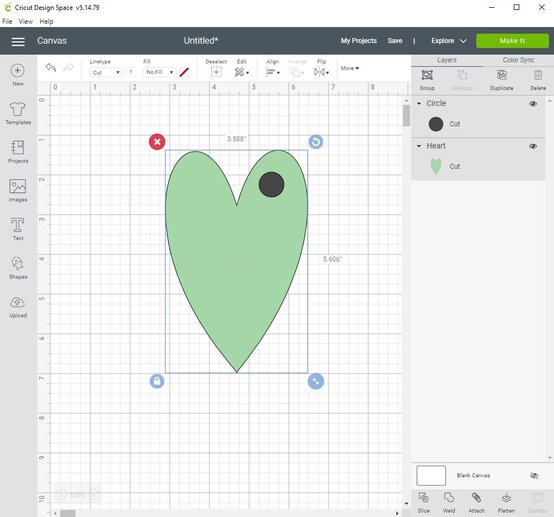Open the Shapes menu
The image size is (554, 517).
coord(18,268)
